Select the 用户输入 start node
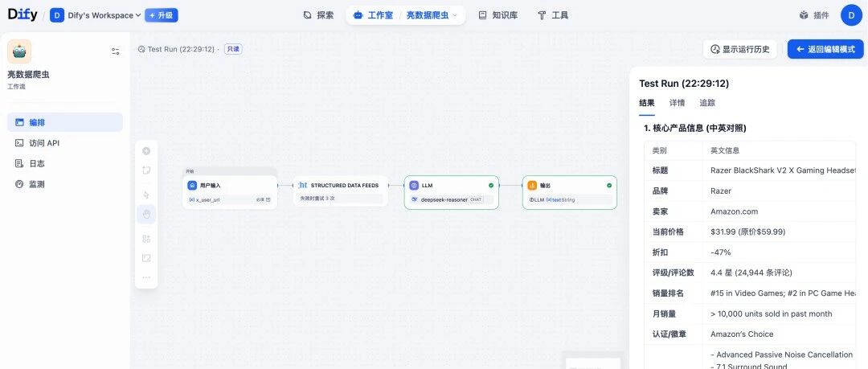 [230, 191]
